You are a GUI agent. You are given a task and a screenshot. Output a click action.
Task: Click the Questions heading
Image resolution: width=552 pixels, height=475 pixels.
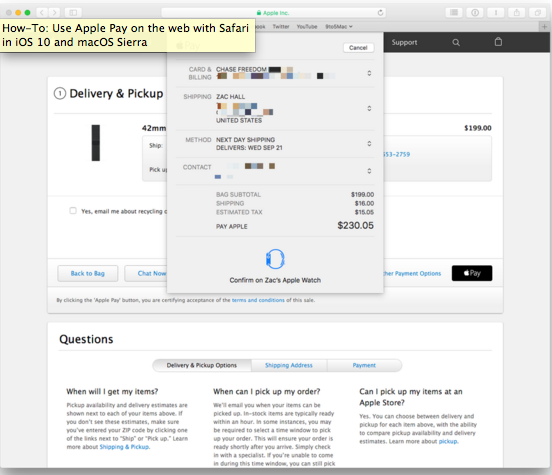tap(86, 339)
